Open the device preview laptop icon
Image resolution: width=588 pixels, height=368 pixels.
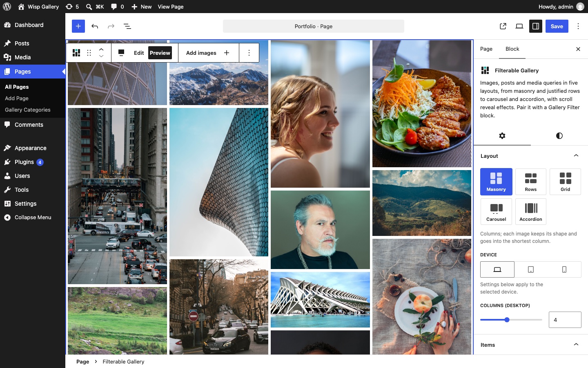[x=519, y=26]
